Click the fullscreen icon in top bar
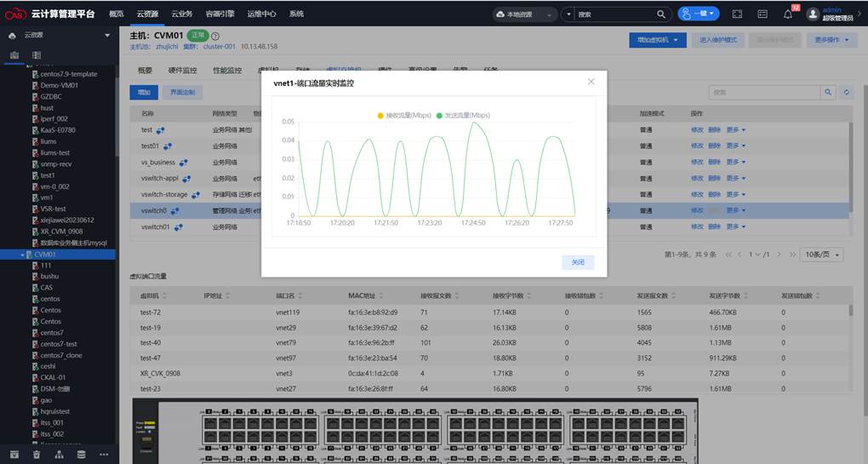 pyautogui.click(x=737, y=14)
